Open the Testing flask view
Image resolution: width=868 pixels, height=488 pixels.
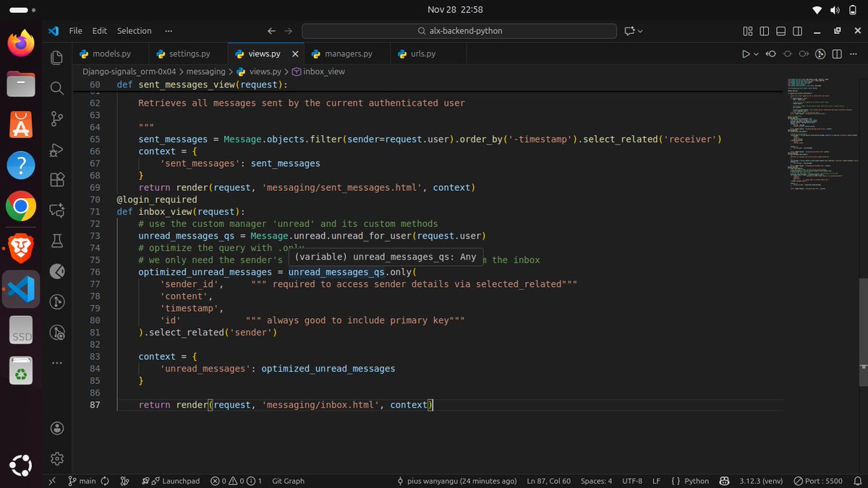pos(57,241)
